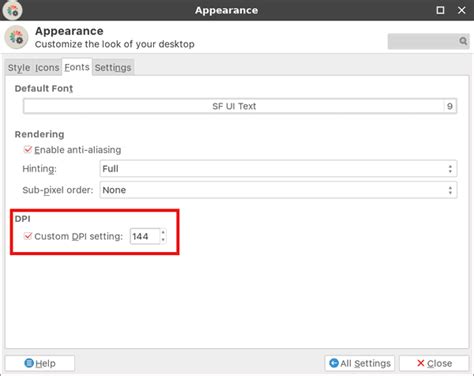Select the Fonts tab

[x=77, y=67]
